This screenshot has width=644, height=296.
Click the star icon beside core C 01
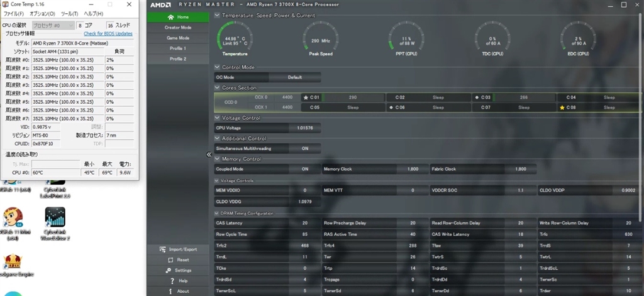(x=305, y=97)
